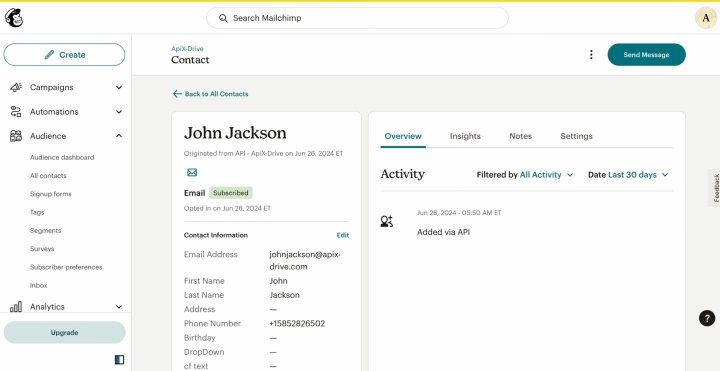Click the Subscribed status badge
Viewport: 720px width, 371px height.
[x=231, y=193]
